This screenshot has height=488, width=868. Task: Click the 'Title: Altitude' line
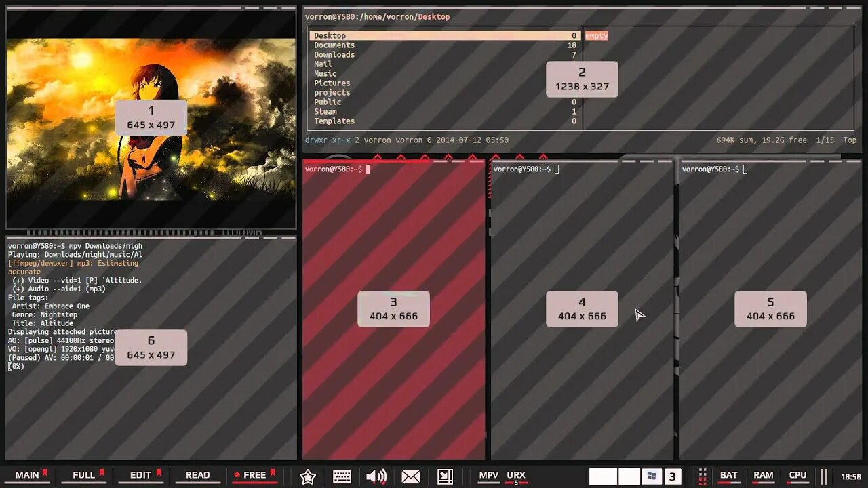tap(42, 323)
